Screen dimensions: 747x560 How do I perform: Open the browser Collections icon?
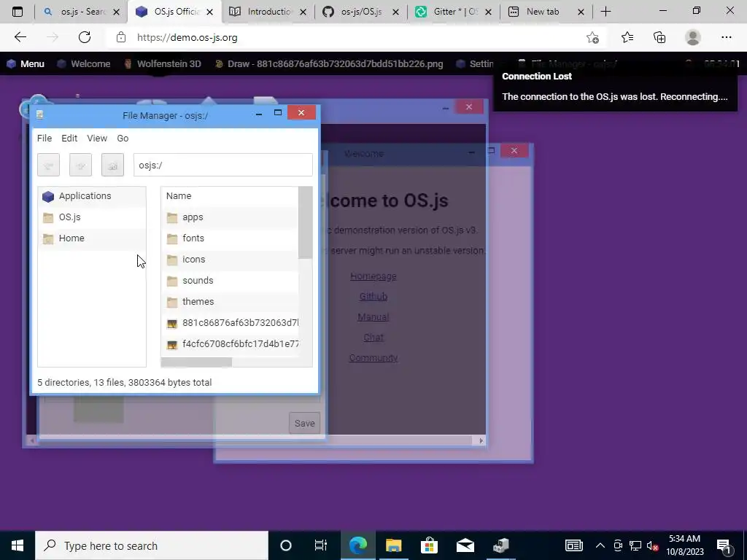coord(659,38)
